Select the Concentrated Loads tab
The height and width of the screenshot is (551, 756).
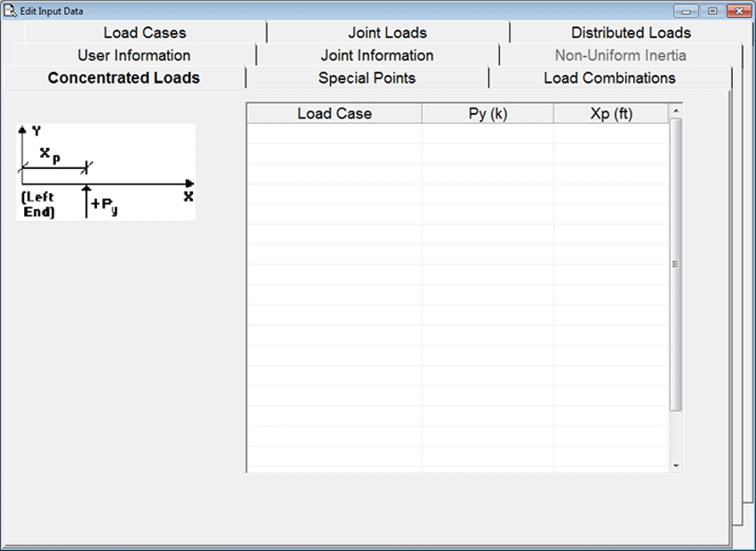click(x=124, y=78)
